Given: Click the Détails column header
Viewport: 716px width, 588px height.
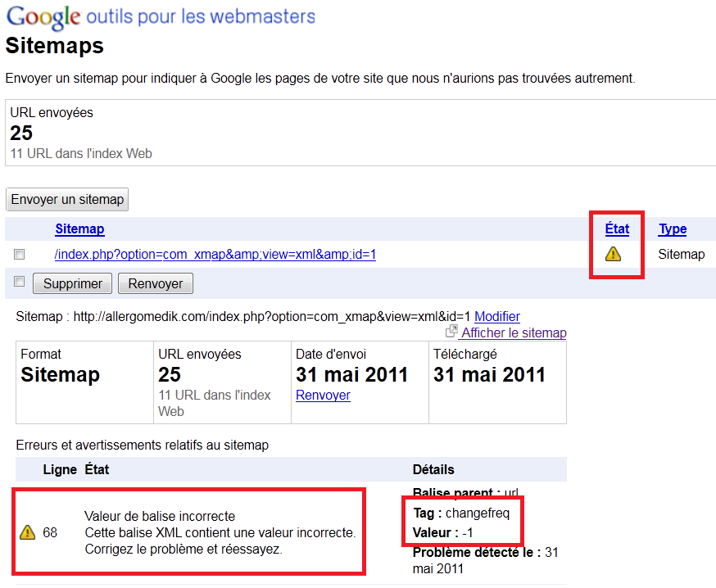Looking at the screenshot, I should tap(433, 470).
